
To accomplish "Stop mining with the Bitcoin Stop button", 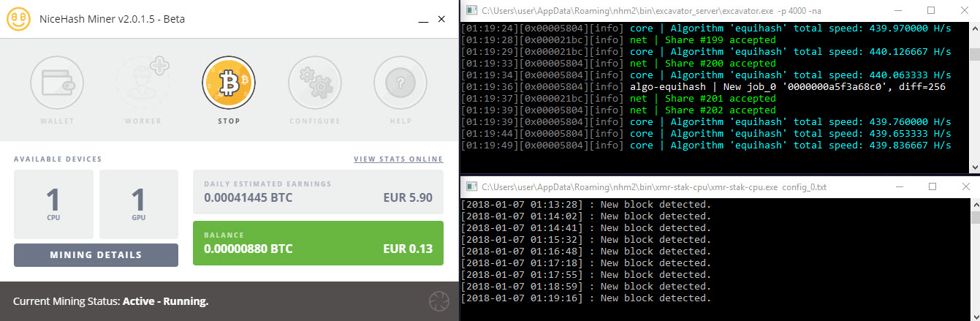I will click(x=229, y=84).
